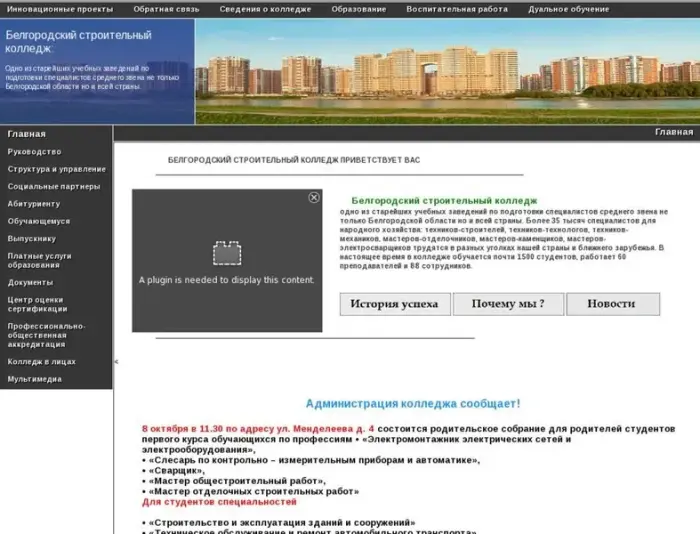The width and height of the screenshot is (700, 534).
Task: Close the plugin placeholder with X icon
Action: [x=314, y=198]
